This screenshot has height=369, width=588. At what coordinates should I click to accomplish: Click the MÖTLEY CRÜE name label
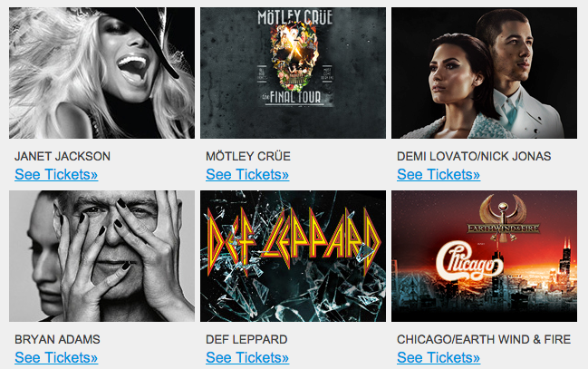point(248,156)
